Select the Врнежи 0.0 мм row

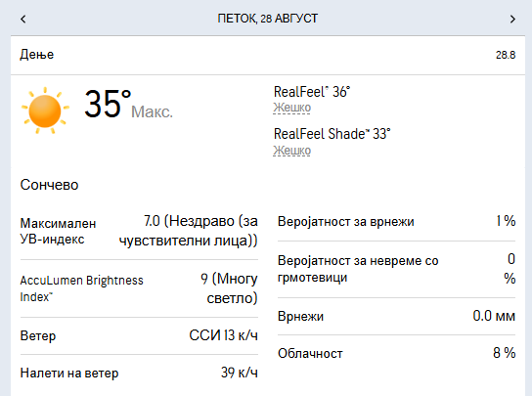[x=397, y=316]
